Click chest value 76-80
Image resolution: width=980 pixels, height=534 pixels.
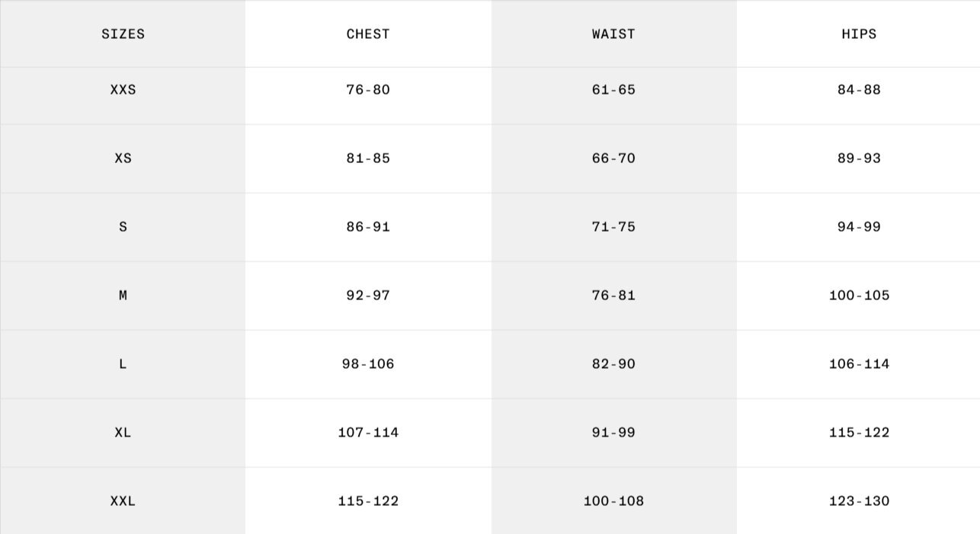coord(368,90)
